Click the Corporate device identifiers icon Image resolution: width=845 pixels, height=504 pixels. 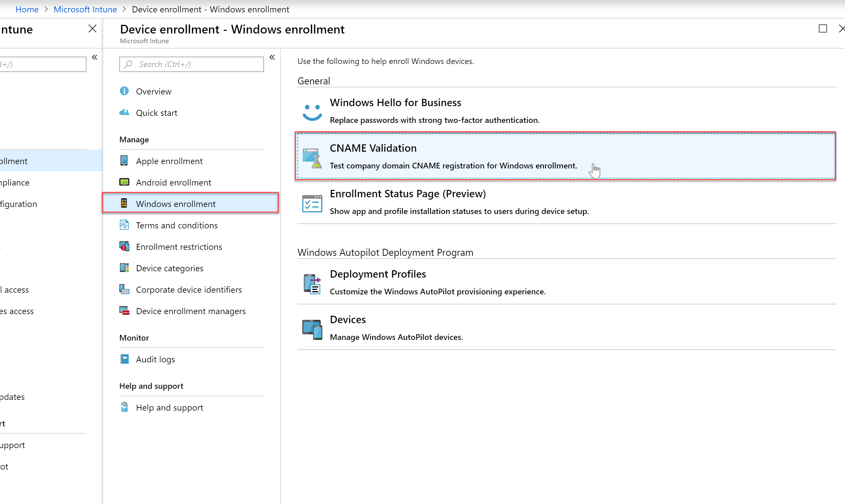pos(124,289)
